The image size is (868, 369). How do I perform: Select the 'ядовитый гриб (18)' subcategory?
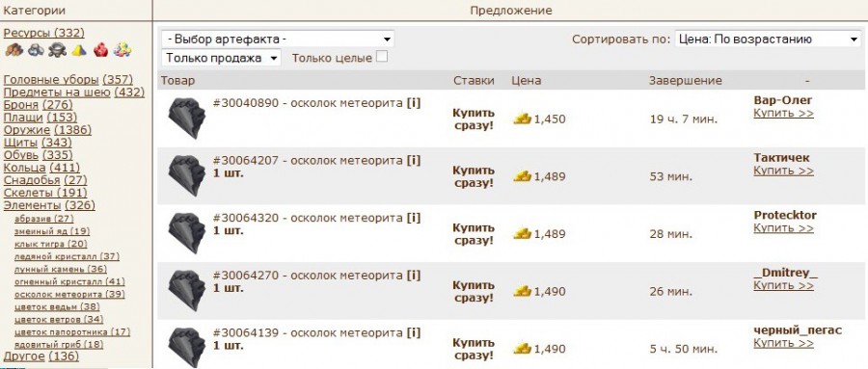59,345
